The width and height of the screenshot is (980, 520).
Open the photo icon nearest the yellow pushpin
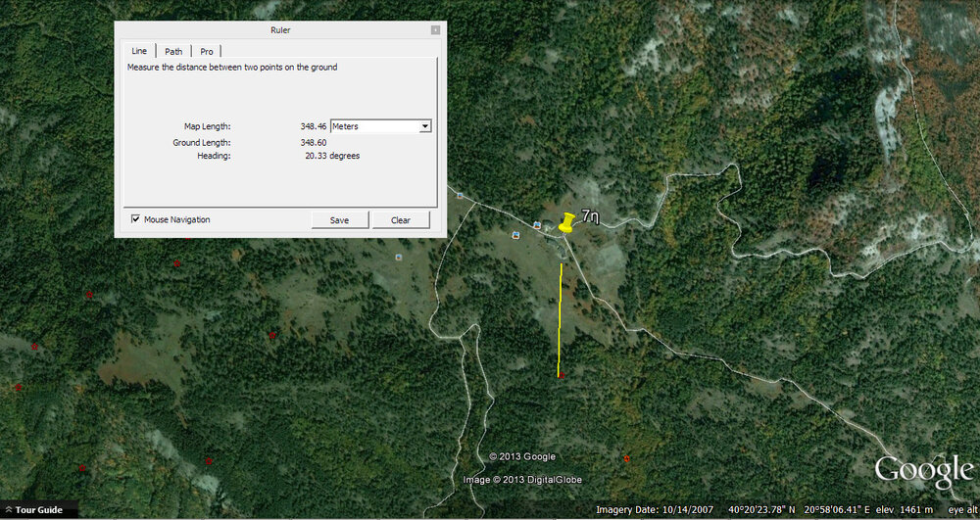click(538, 225)
